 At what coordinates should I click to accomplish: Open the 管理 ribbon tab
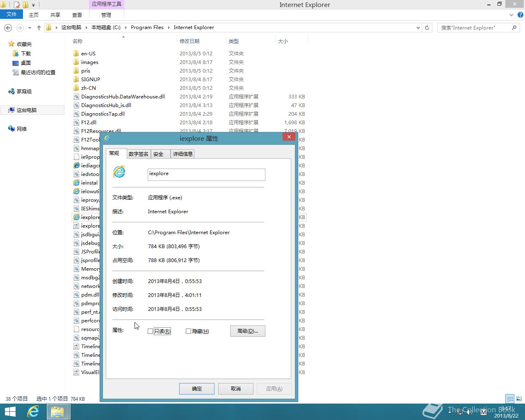click(x=106, y=15)
